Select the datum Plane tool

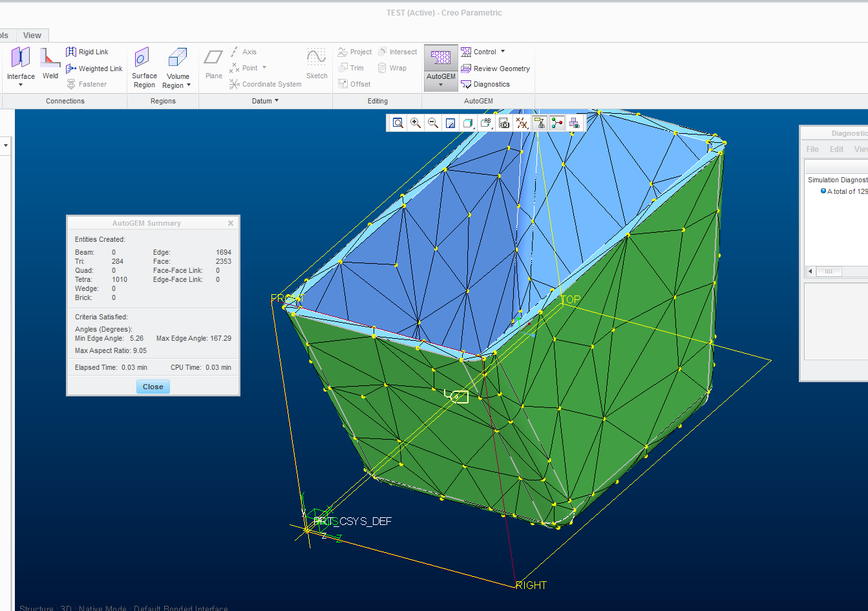tap(213, 63)
